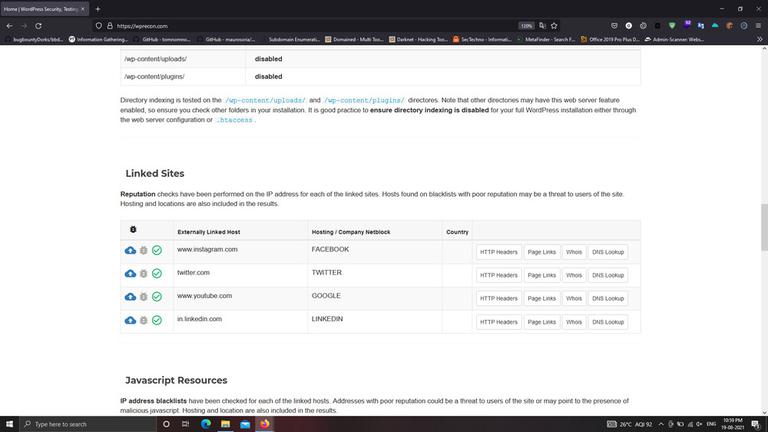Select the Home | WordPress Security tab
Screen dimensions: 768x432
pos(44,9)
